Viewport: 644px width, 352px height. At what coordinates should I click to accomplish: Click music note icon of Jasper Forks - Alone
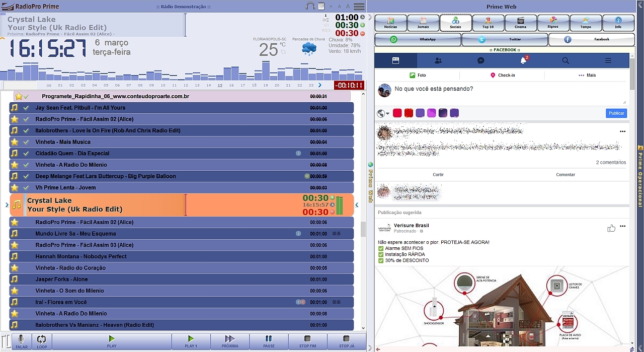coord(15,279)
